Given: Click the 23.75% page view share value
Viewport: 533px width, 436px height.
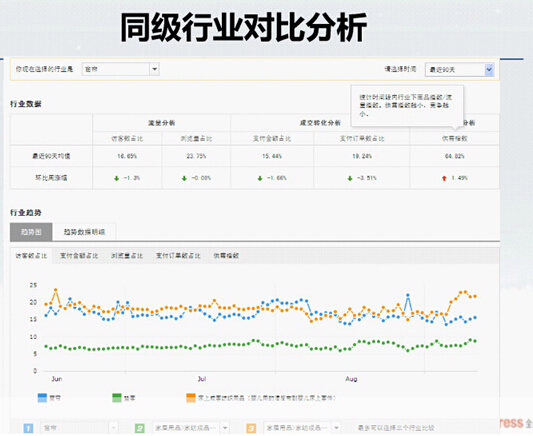Looking at the screenshot, I should 196,156.
